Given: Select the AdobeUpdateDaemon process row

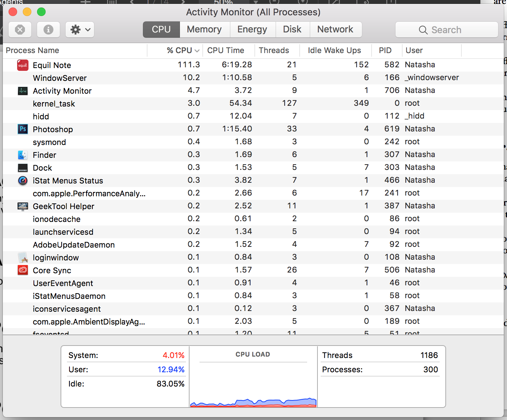Looking at the screenshot, I should 253,244.
